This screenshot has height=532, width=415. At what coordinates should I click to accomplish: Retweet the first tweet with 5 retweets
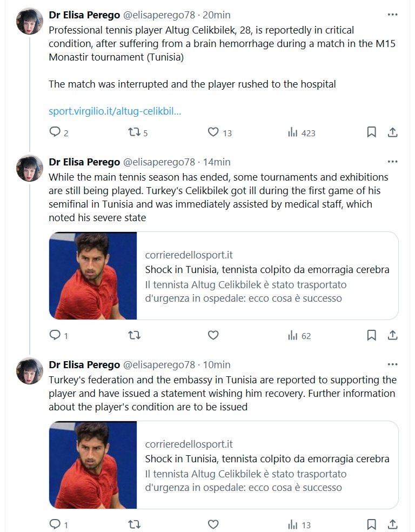pyautogui.click(x=133, y=132)
